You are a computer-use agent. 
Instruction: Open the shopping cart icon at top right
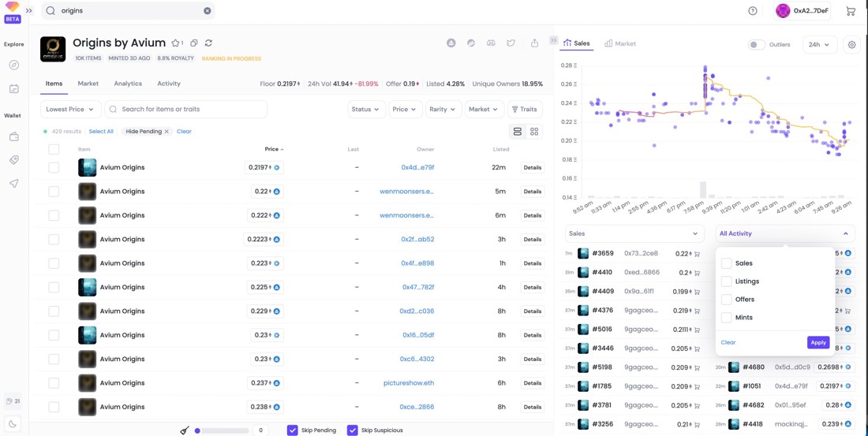coord(851,10)
